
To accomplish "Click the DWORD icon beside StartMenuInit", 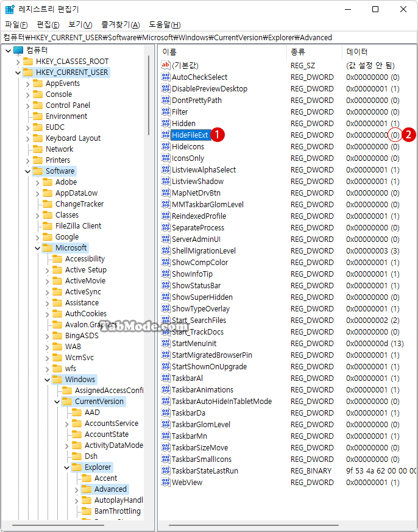I will pyautogui.click(x=166, y=343).
